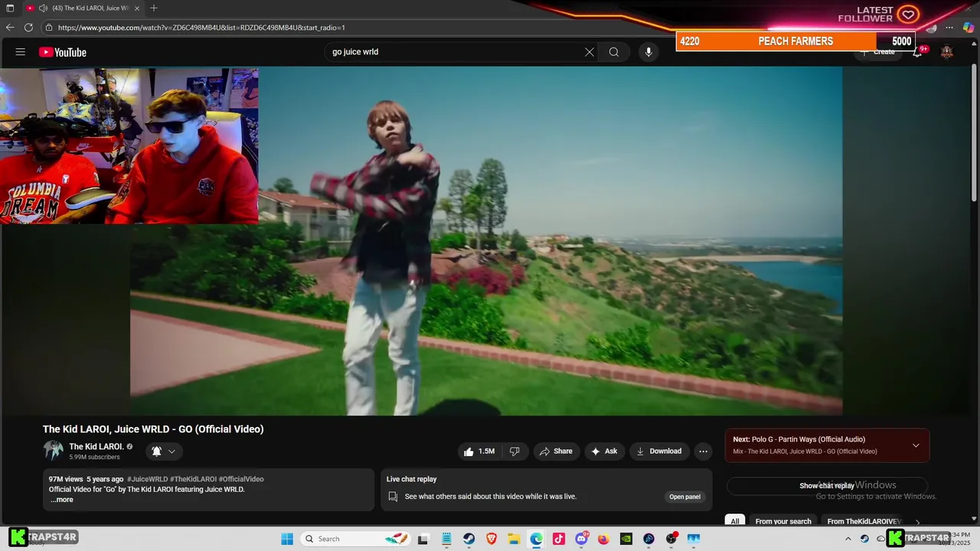
Task: Click the Share button
Action: pyautogui.click(x=557, y=452)
